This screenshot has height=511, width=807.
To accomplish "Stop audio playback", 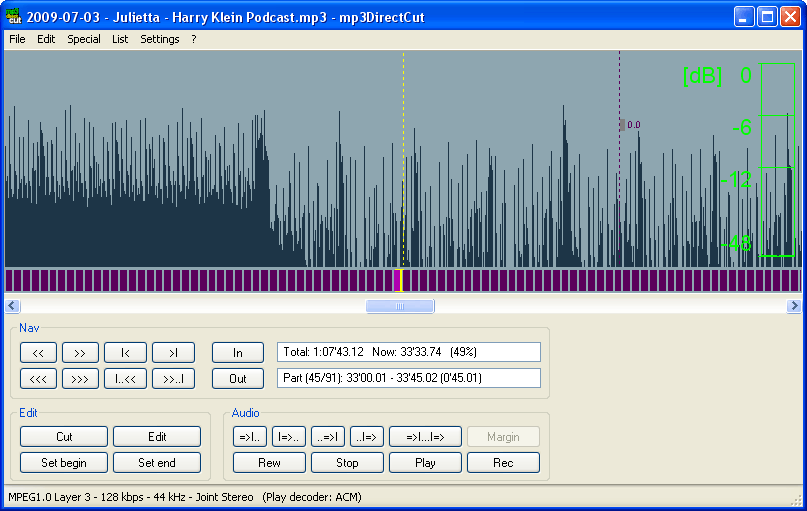I will 347,463.
